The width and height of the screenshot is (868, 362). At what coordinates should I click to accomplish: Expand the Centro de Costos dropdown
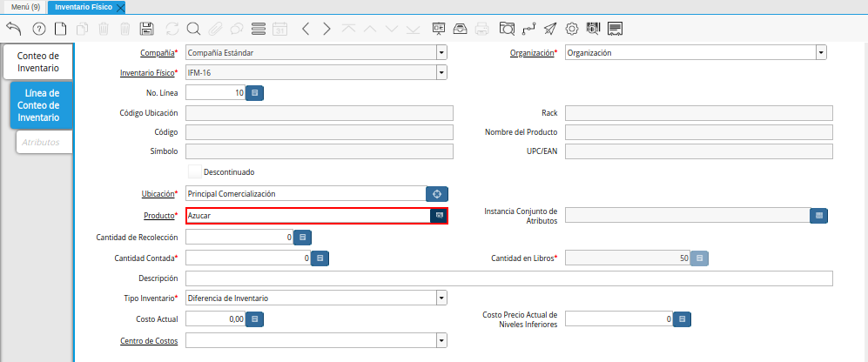point(441,340)
